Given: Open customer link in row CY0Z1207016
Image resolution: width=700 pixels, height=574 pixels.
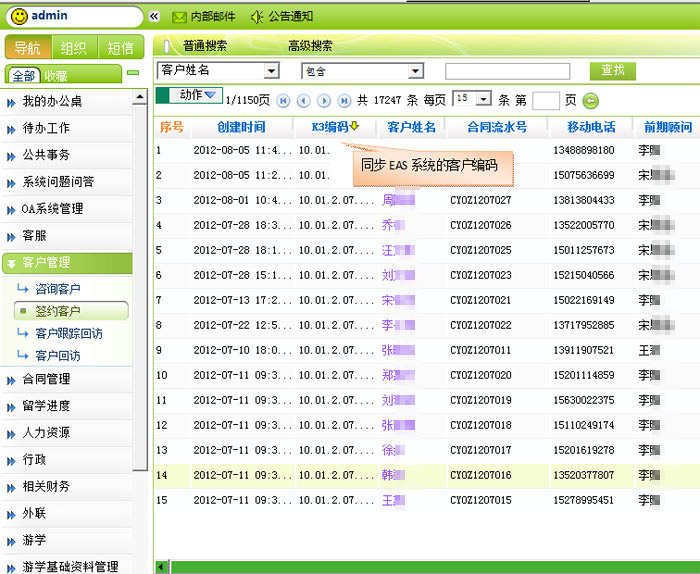Looking at the screenshot, I should pos(393,474).
